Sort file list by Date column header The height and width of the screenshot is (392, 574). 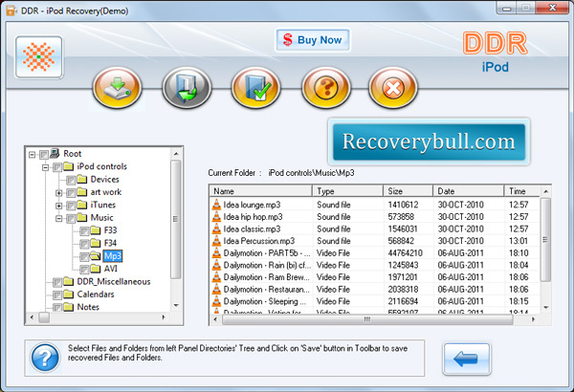(x=469, y=191)
